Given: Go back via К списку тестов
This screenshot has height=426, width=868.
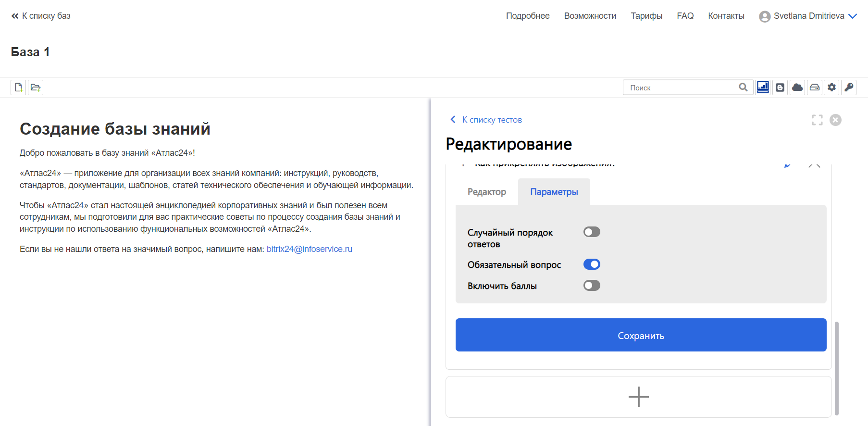Looking at the screenshot, I should (486, 120).
